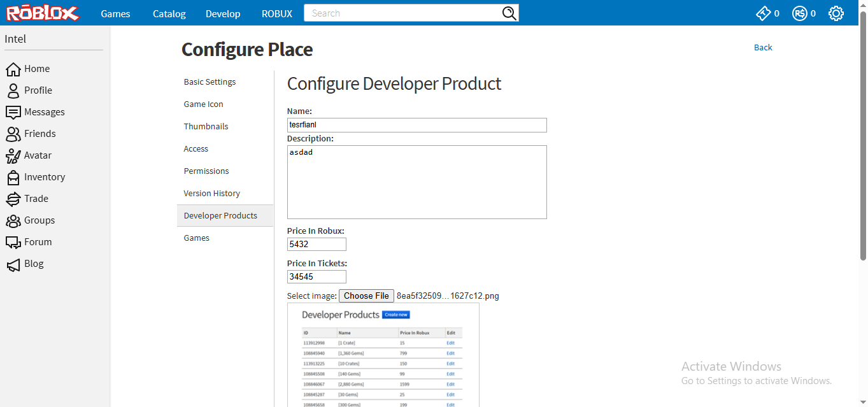Open the Robux balance icon
Viewport: 868px width, 407px height.
click(800, 13)
